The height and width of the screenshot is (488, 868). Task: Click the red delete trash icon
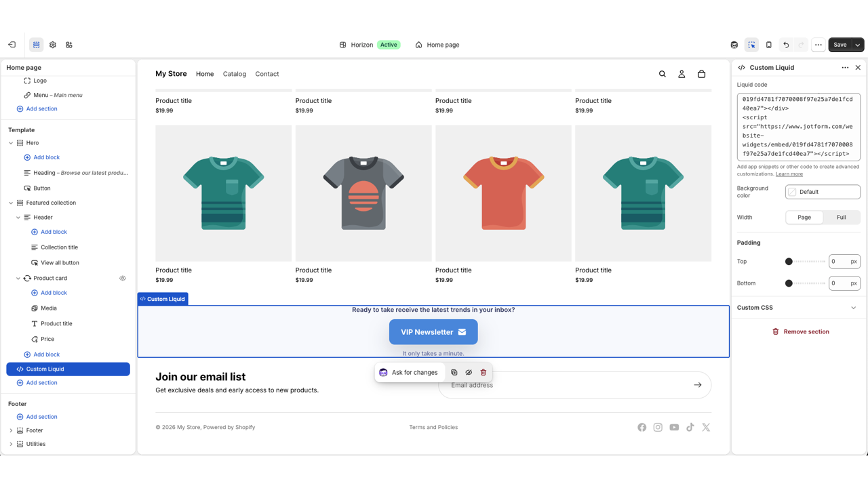click(x=484, y=372)
